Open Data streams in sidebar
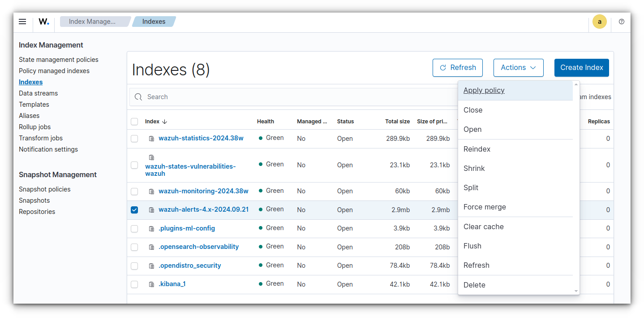 coord(38,93)
